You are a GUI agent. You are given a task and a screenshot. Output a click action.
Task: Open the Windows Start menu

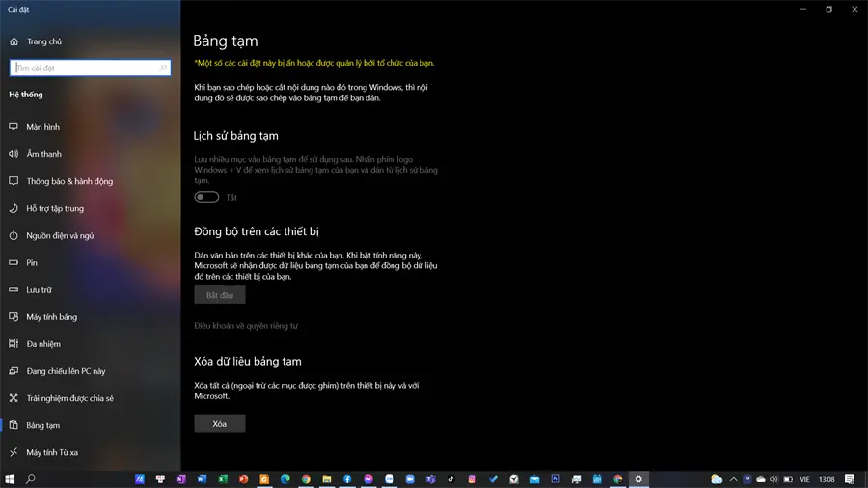click(10, 479)
